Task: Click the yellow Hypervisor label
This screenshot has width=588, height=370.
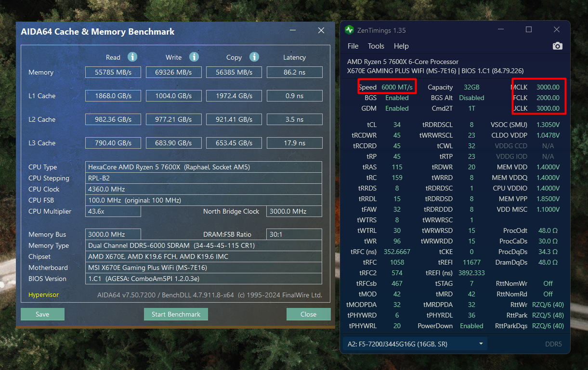Action: pyautogui.click(x=43, y=295)
